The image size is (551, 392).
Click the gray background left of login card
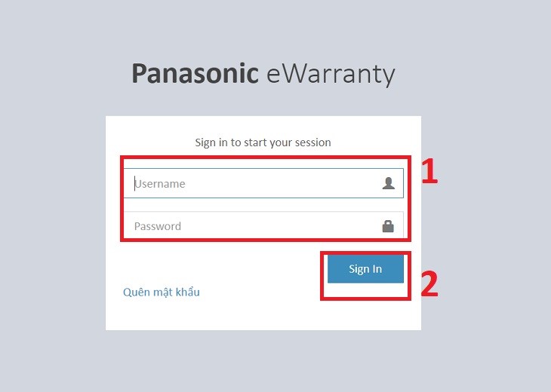pyautogui.click(x=53, y=226)
